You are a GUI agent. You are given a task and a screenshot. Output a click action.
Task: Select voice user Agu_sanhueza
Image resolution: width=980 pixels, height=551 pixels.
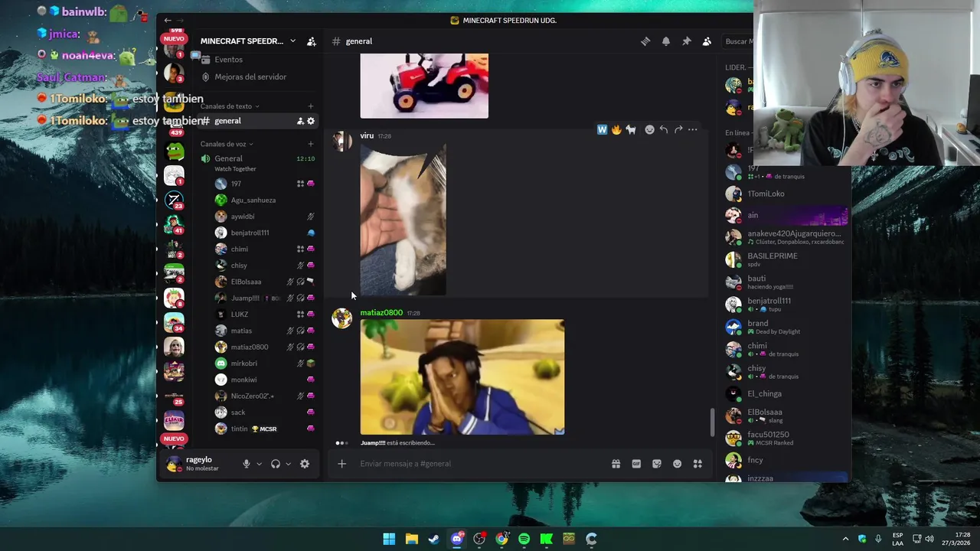click(x=253, y=201)
